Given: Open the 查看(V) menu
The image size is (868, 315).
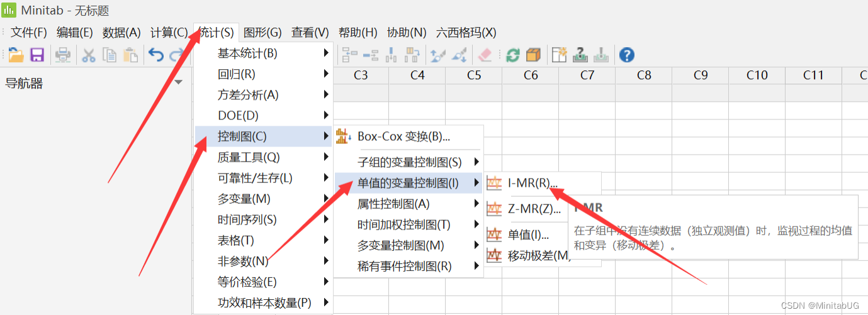Looking at the screenshot, I should [310, 32].
